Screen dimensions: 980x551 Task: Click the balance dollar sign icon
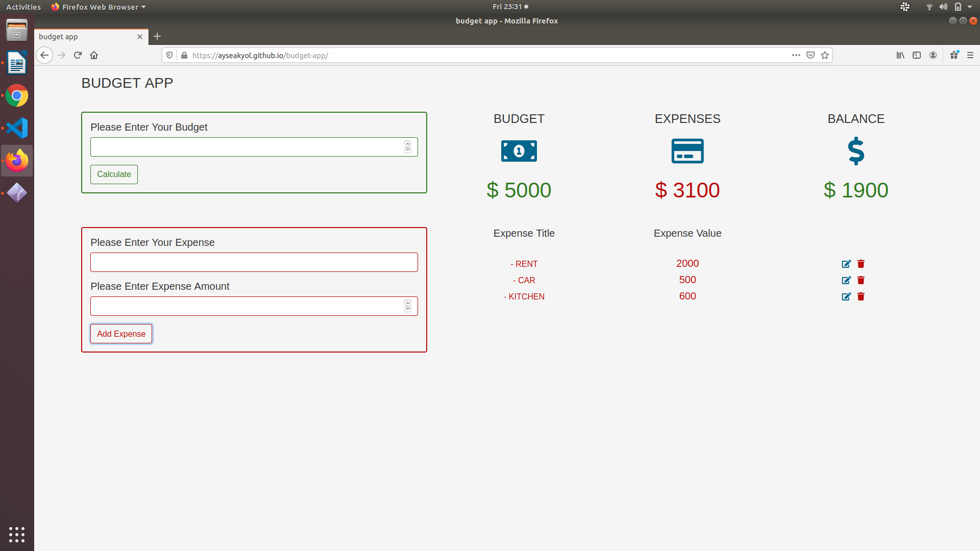point(855,150)
